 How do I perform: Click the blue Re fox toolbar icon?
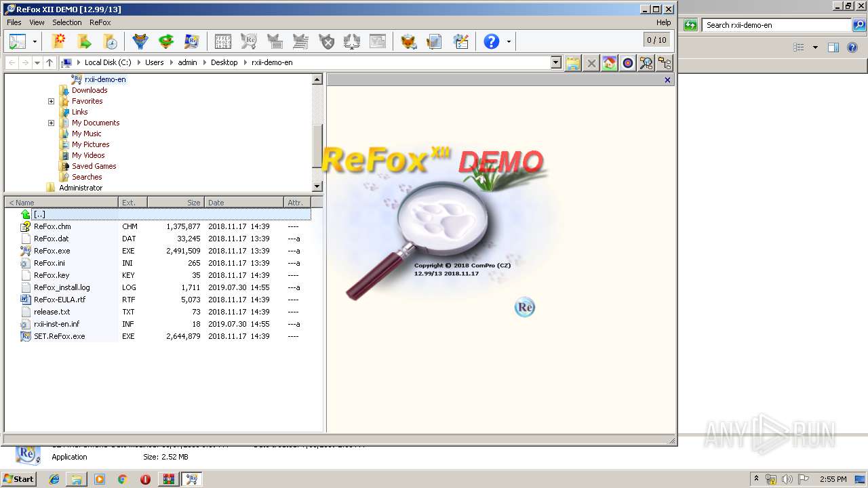pos(192,41)
